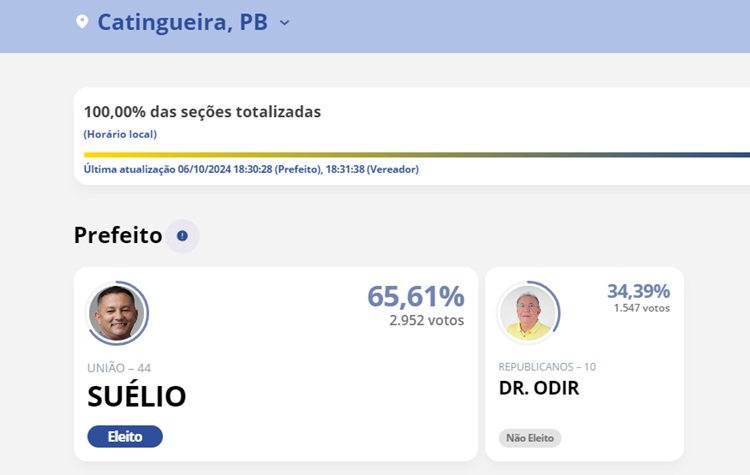The height and width of the screenshot is (475, 750).
Task: Click the UNIÃO – 44 party label
Action: coord(119,368)
